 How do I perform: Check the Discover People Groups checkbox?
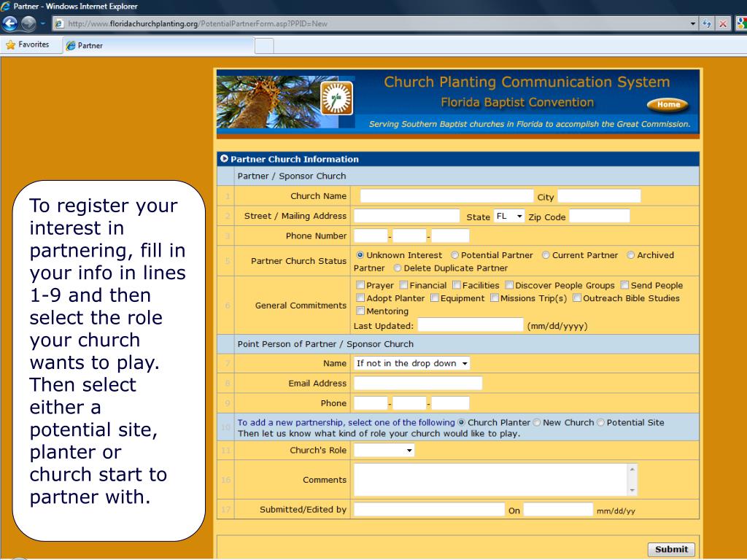[508, 285]
